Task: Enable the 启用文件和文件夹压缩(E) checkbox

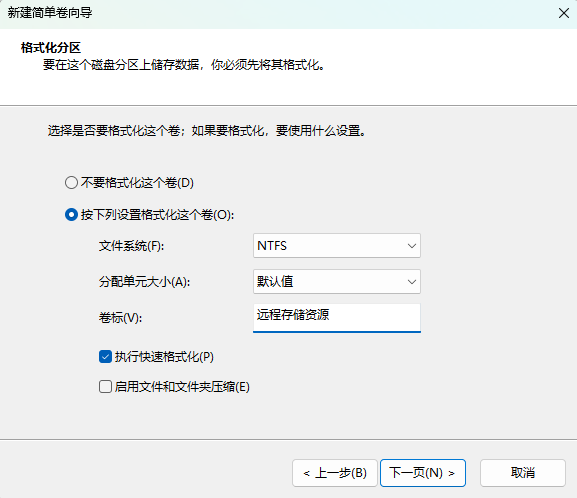Action: 105,387
